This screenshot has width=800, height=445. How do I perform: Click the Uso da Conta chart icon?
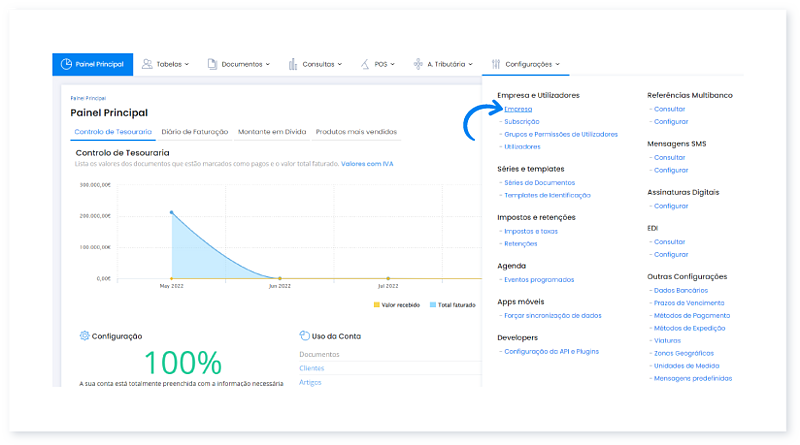tap(304, 336)
